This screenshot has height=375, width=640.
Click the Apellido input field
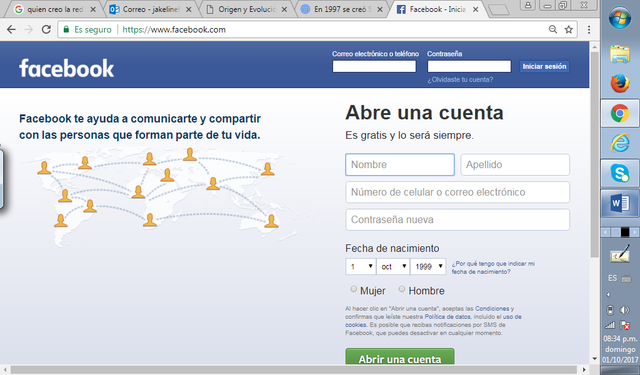[515, 164]
